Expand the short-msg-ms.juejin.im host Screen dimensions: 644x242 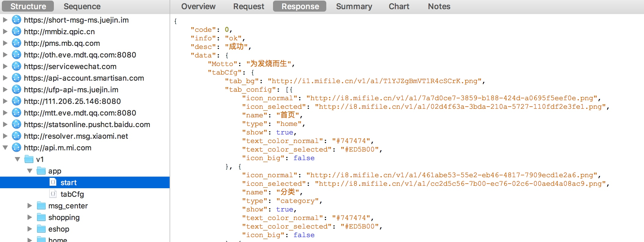point(5,20)
